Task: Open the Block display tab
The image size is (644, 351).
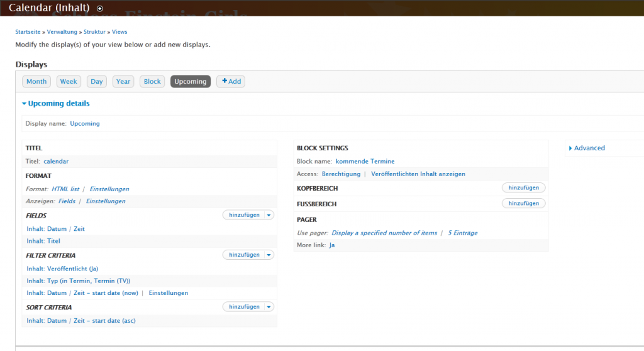Action: (x=152, y=81)
